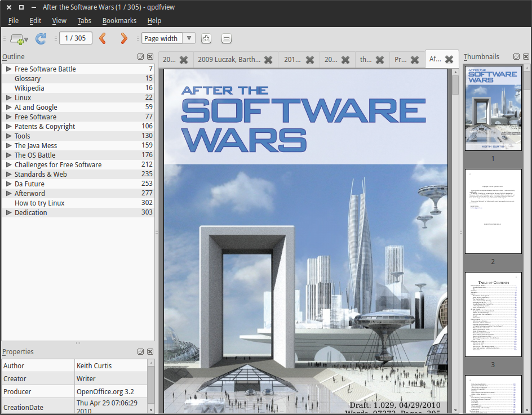Close the Outline panel
This screenshot has width=532, height=415.
coord(150,57)
